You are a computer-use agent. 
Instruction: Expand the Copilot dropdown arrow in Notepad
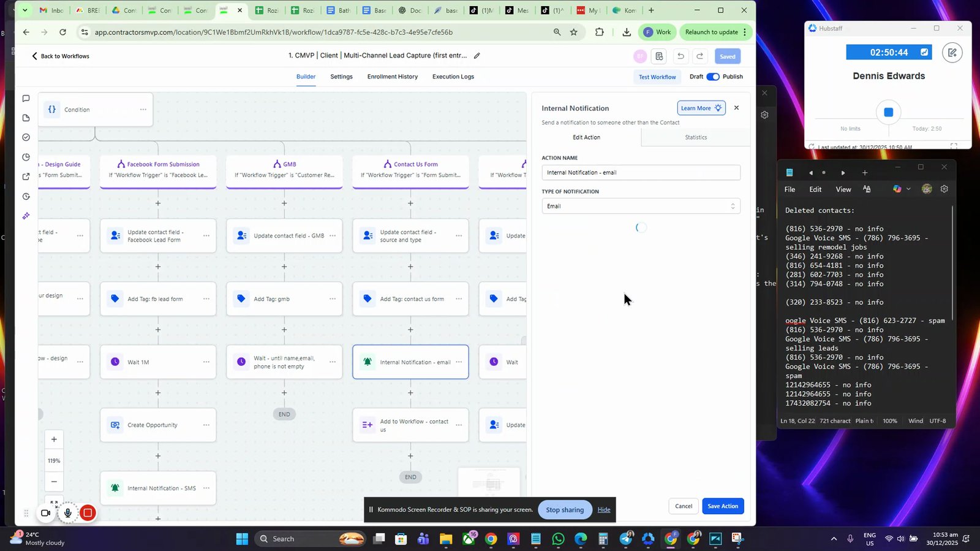pos(908,189)
